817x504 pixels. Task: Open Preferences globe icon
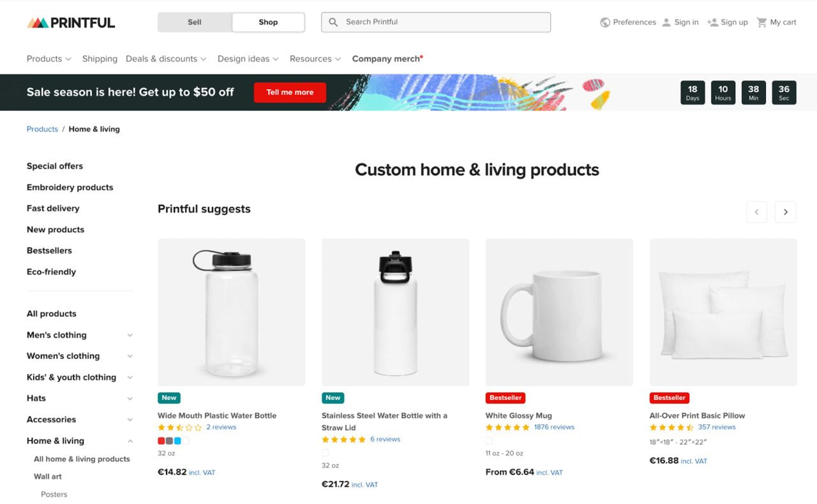[605, 22]
